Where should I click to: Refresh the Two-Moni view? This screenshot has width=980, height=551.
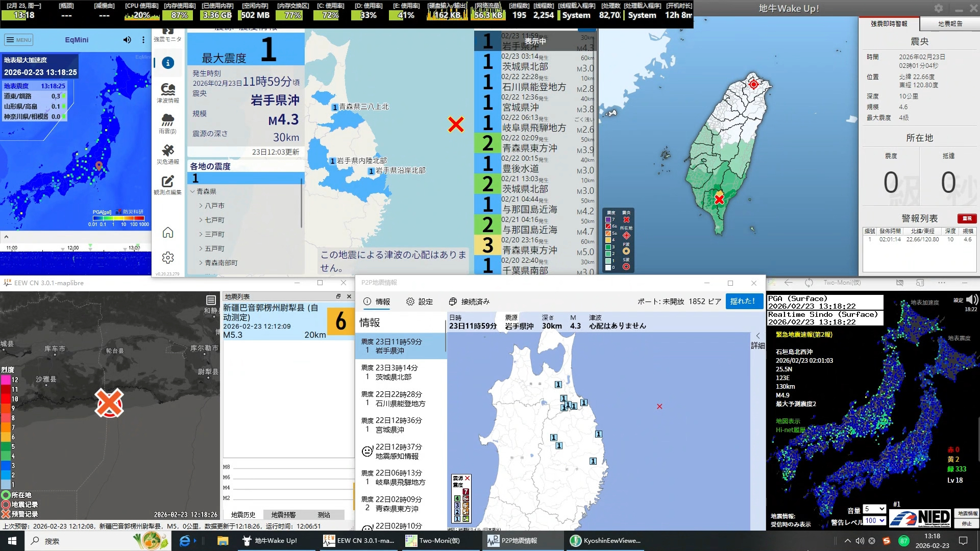809,283
